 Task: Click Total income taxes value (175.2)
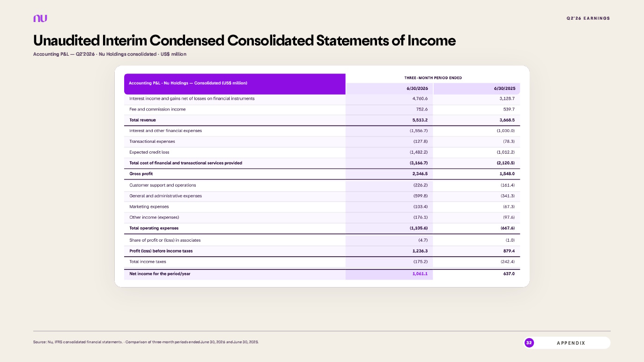(x=420, y=261)
